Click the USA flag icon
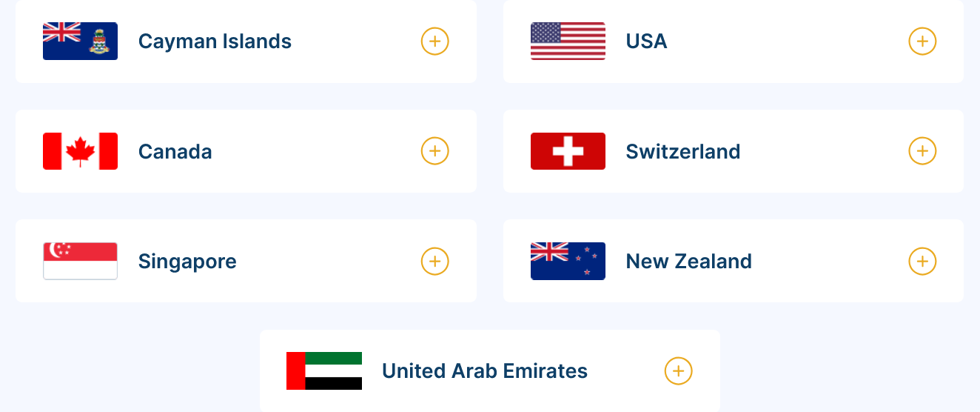 coord(568,41)
